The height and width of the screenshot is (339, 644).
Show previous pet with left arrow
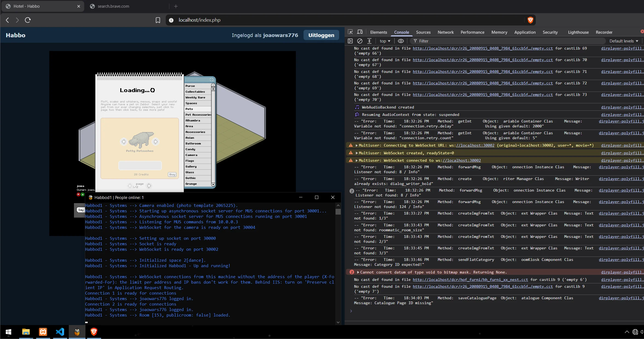pos(124,141)
